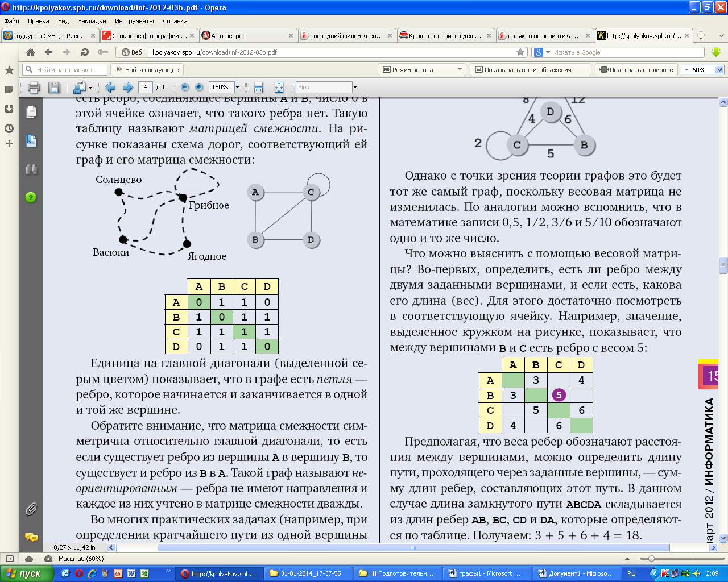Click the RU language indicator in the taskbar
The image size is (728, 582).
(x=631, y=573)
